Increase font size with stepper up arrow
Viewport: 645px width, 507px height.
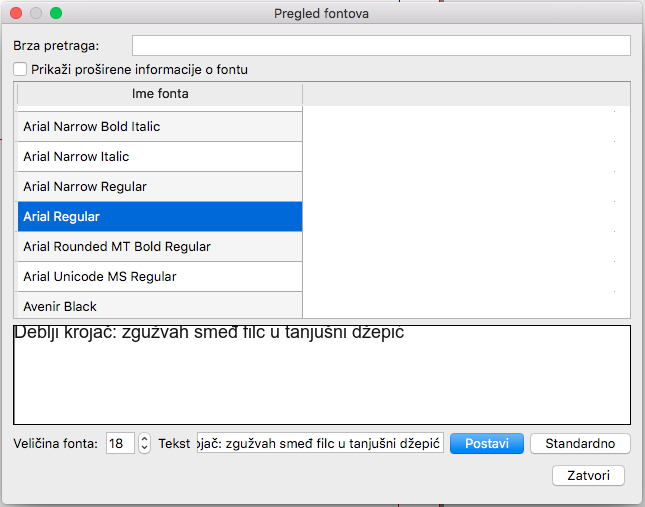coord(144,439)
